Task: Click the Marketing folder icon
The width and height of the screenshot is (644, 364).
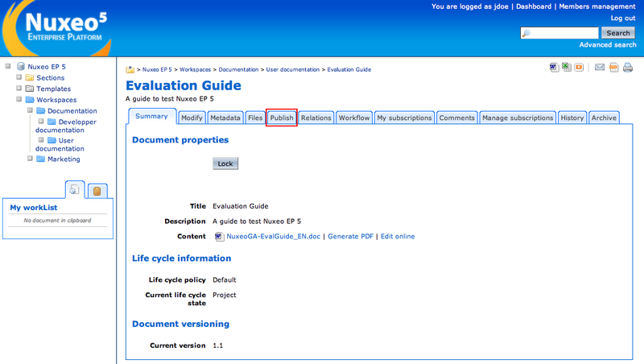Action: click(x=41, y=159)
